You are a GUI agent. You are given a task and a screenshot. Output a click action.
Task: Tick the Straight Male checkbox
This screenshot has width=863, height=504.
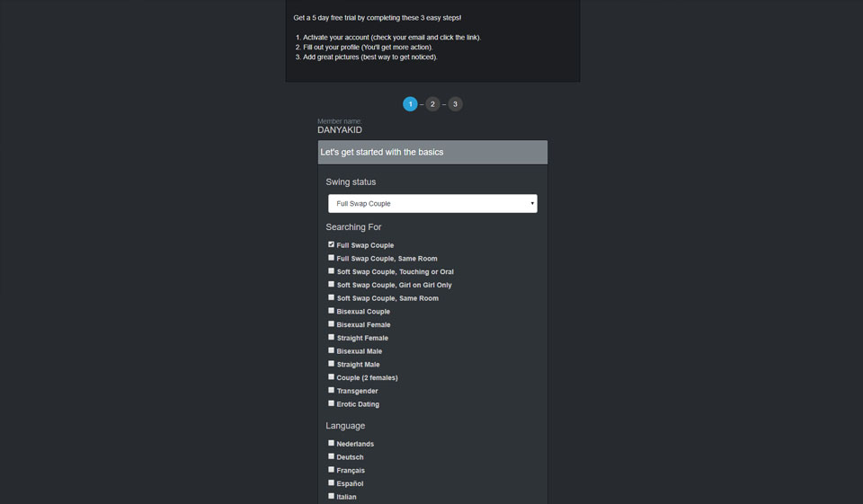pos(331,364)
